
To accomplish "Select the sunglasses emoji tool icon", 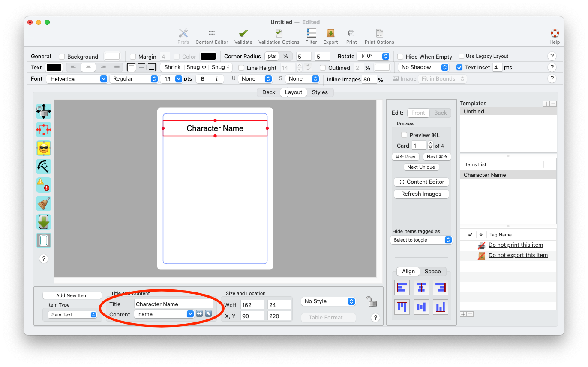I will (x=44, y=148).
